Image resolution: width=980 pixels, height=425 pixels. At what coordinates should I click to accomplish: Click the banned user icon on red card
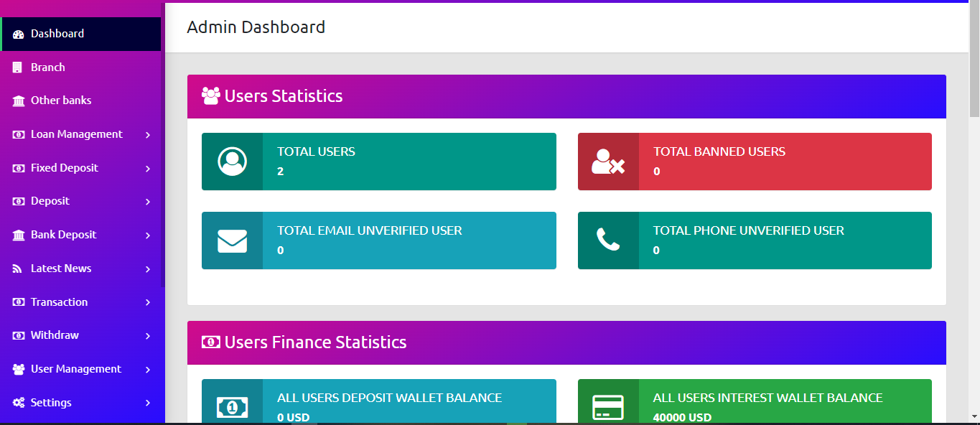click(607, 161)
